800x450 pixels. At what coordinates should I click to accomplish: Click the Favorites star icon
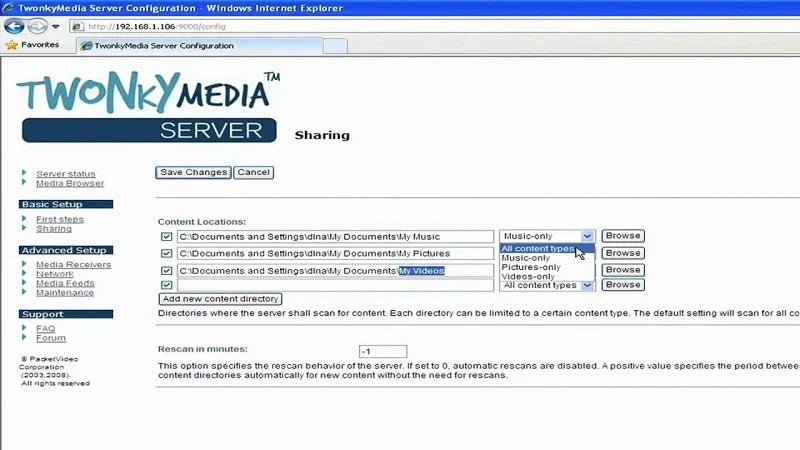12,45
